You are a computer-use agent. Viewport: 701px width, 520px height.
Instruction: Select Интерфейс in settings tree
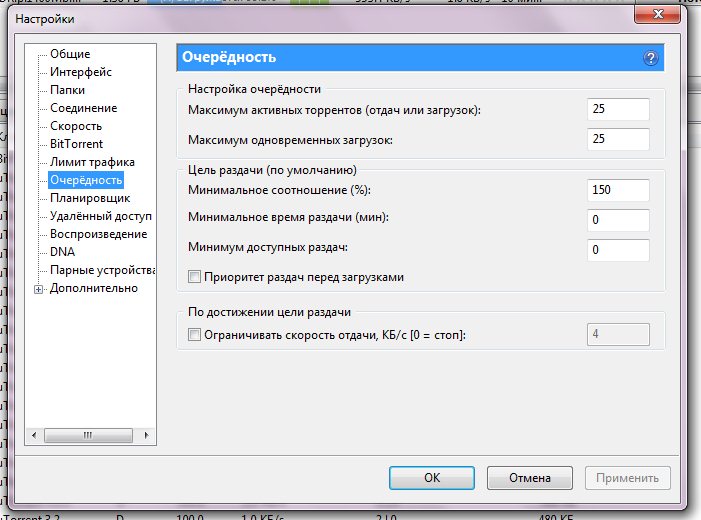81,72
